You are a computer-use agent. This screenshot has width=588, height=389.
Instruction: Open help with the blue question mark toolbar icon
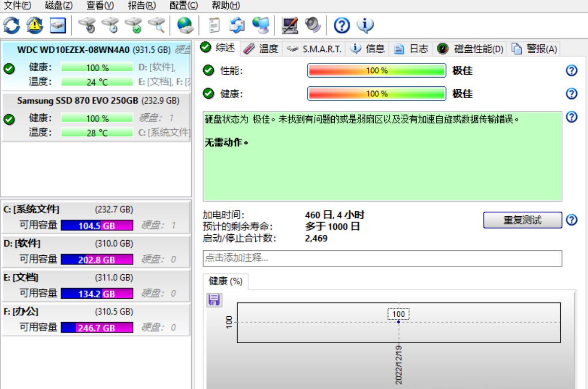tap(342, 25)
